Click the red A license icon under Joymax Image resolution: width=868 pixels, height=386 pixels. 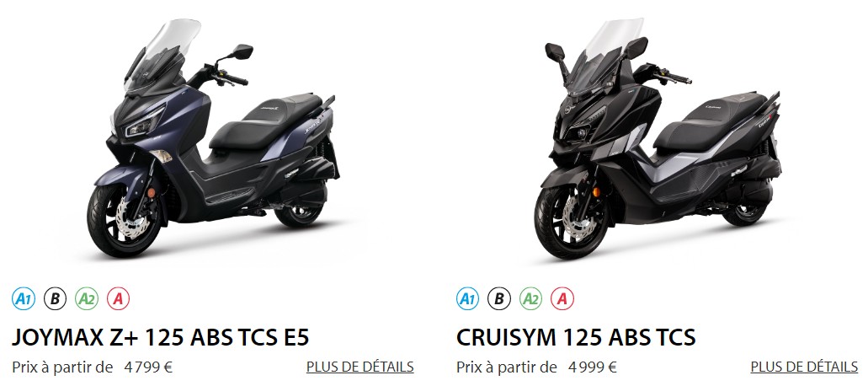pos(118,299)
